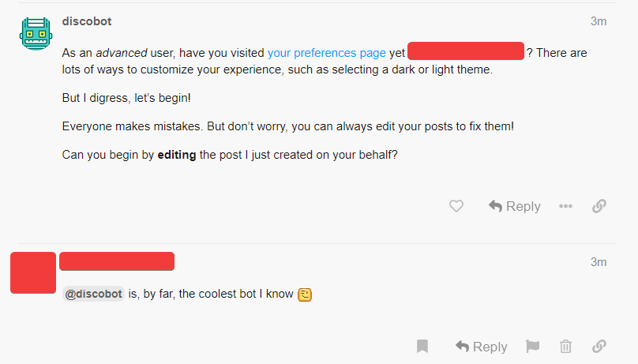Click the bold 'editing' word in discobot's post
Image resolution: width=638 pixels, height=364 pixels.
tap(177, 155)
